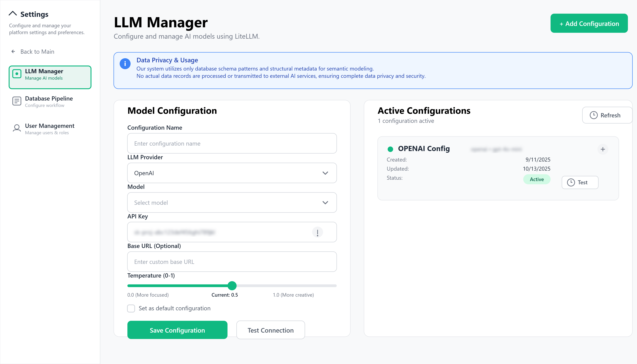Click the 1.0 (More creative) label
This screenshot has width=637, height=364.
coord(293,295)
